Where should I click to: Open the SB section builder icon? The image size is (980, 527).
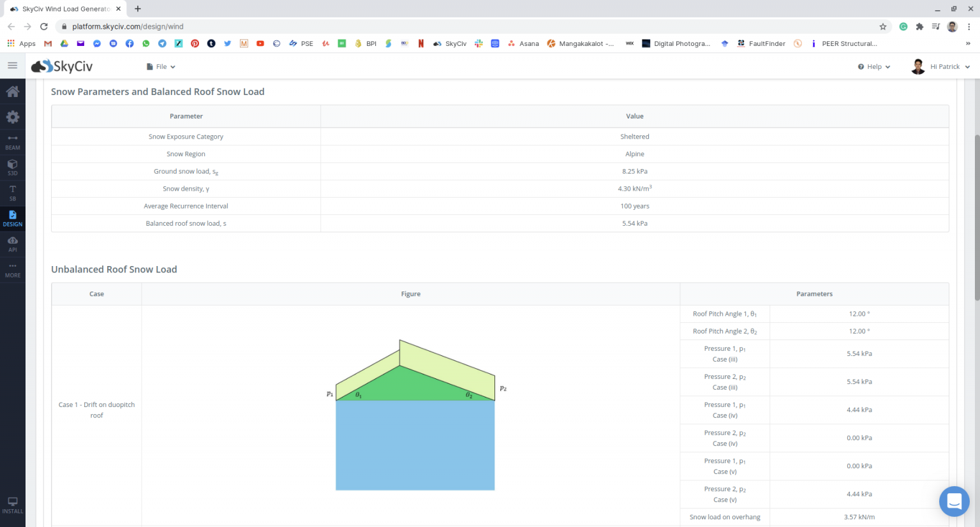(x=13, y=193)
